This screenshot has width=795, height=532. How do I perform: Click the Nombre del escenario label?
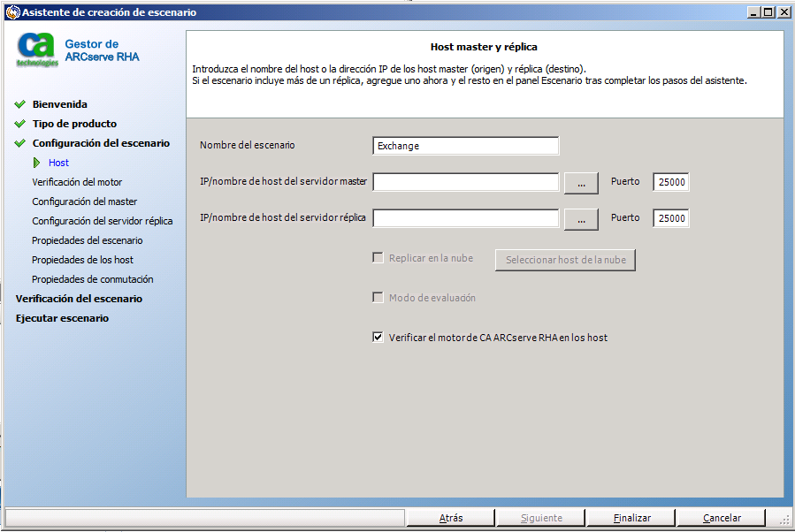[248, 146]
